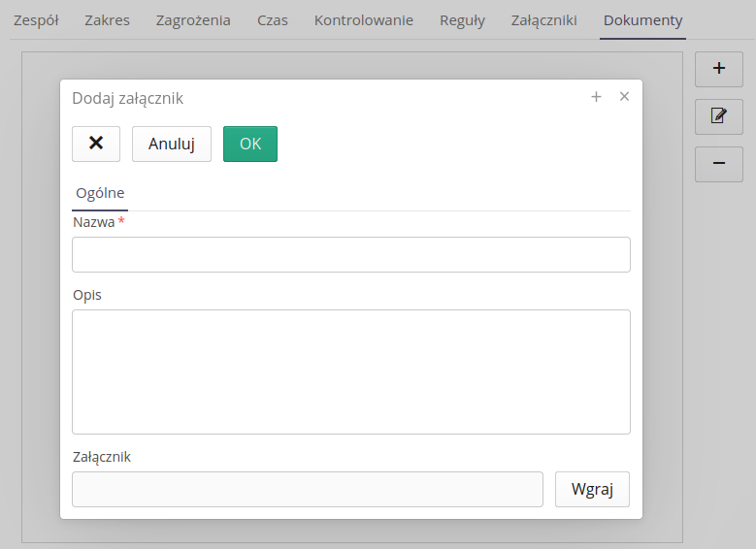
Task: Click the edit pencil icon button
Action: point(718,116)
